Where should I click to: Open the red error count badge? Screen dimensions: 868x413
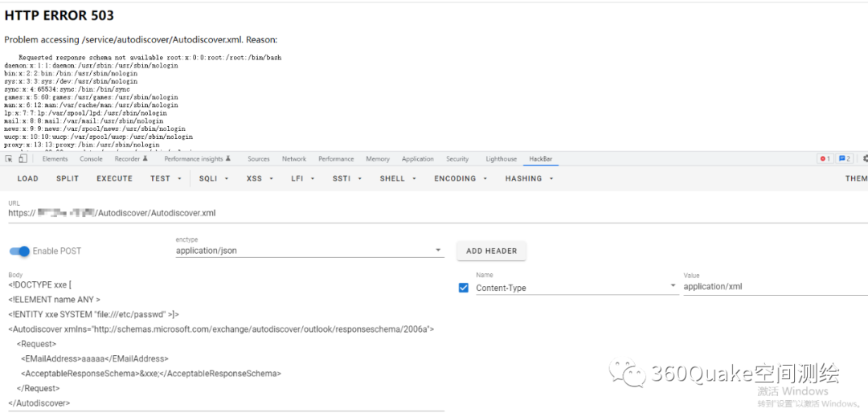pyautogui.click(x=825, y=159)
